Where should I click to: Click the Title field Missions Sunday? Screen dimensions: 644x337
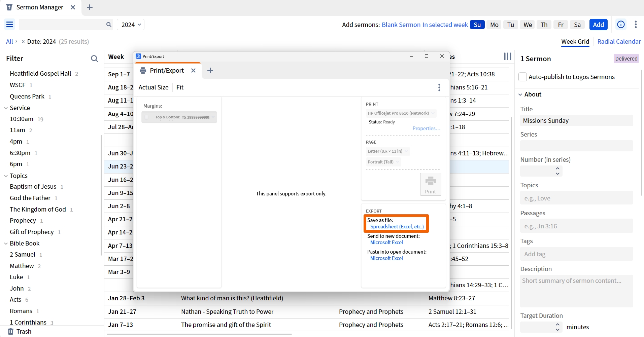pos(576,120)
